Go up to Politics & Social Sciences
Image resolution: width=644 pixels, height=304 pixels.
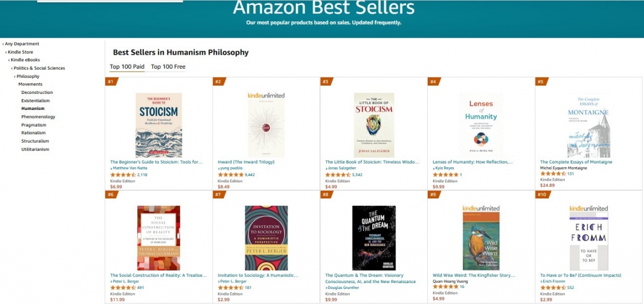[39, 68]
